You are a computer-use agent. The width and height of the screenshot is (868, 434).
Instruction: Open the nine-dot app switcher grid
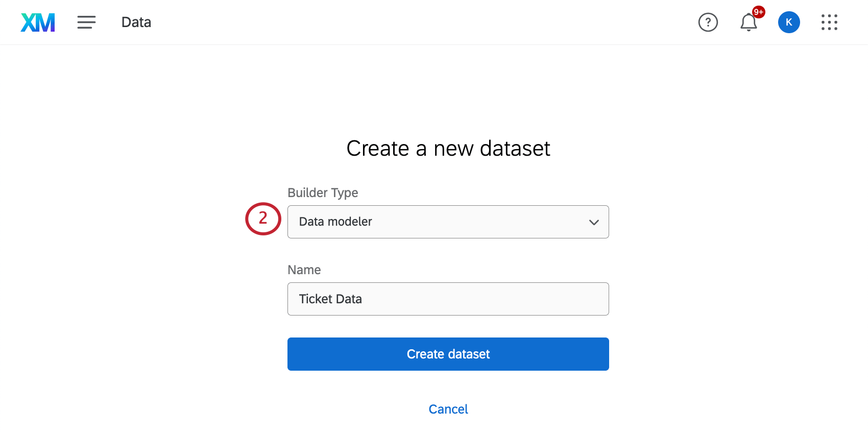[x=829, y=22]
